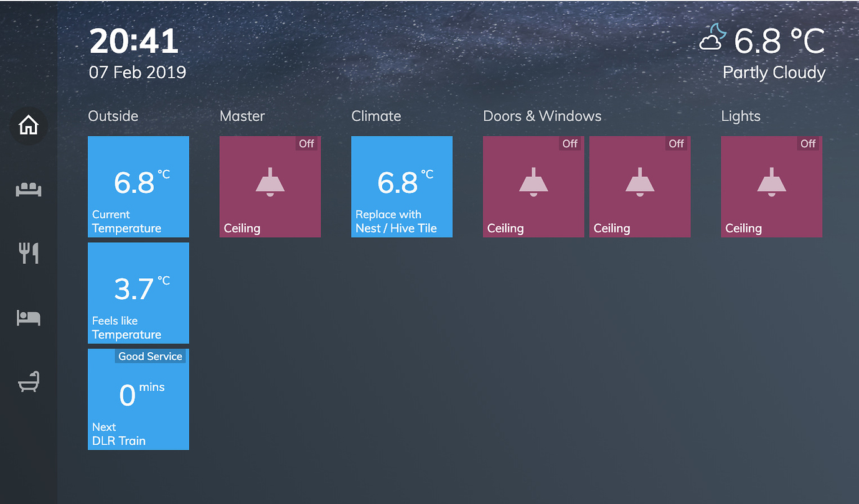Select the Doors & Windows heading
The image size is (859, 504).
[x=542, y=116]
